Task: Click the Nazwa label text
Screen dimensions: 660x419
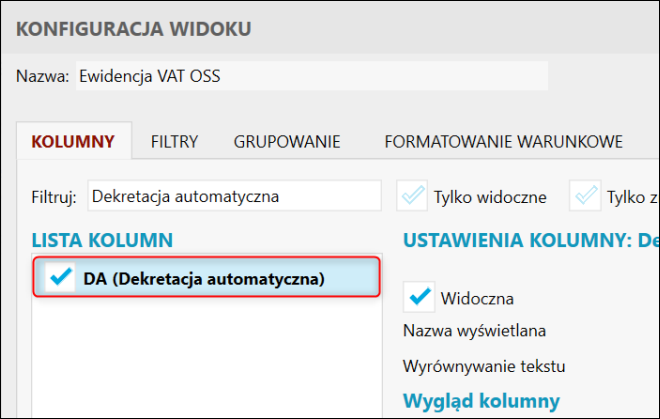Action: [x=43, y=76]
